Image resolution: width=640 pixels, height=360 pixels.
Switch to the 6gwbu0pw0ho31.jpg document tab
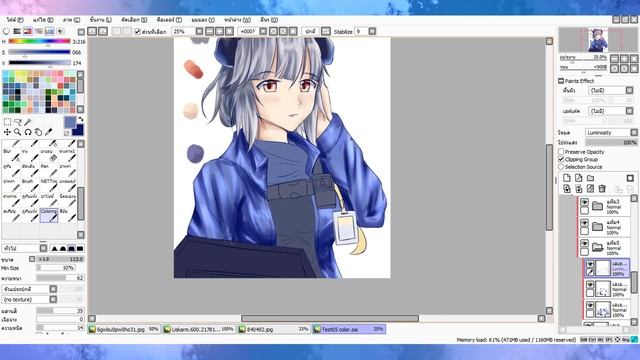coord(124,329)
